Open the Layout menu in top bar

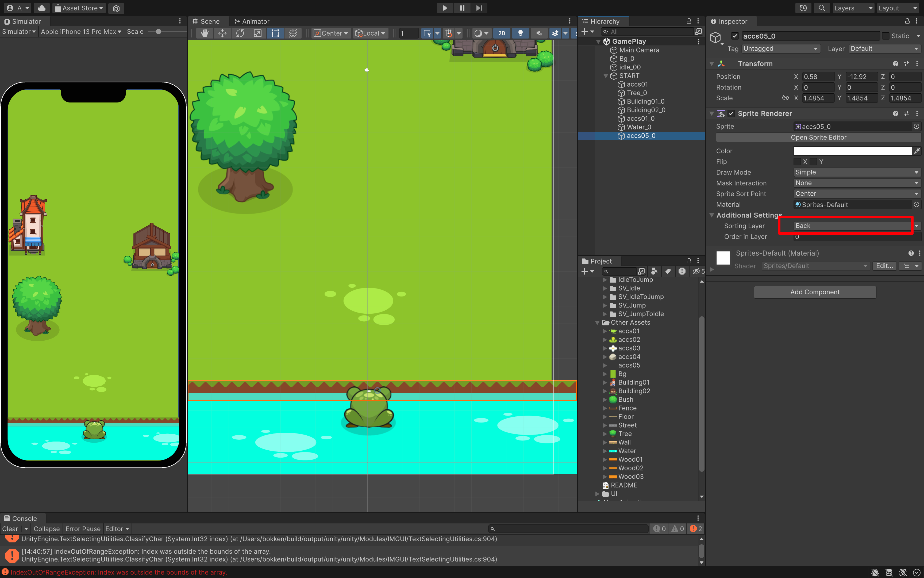coord(898,8)
